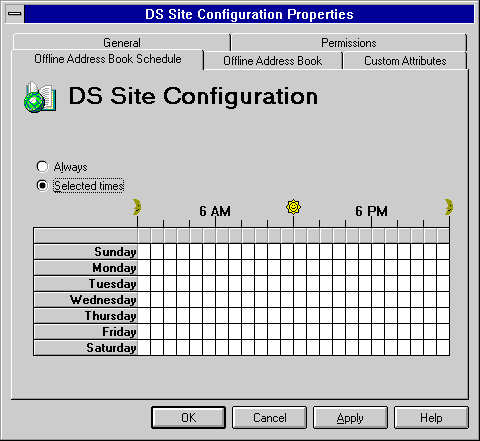This screenshot has width=480, height=441.
Task: Select the entire Sunday row header
Action: click(86, 252)
